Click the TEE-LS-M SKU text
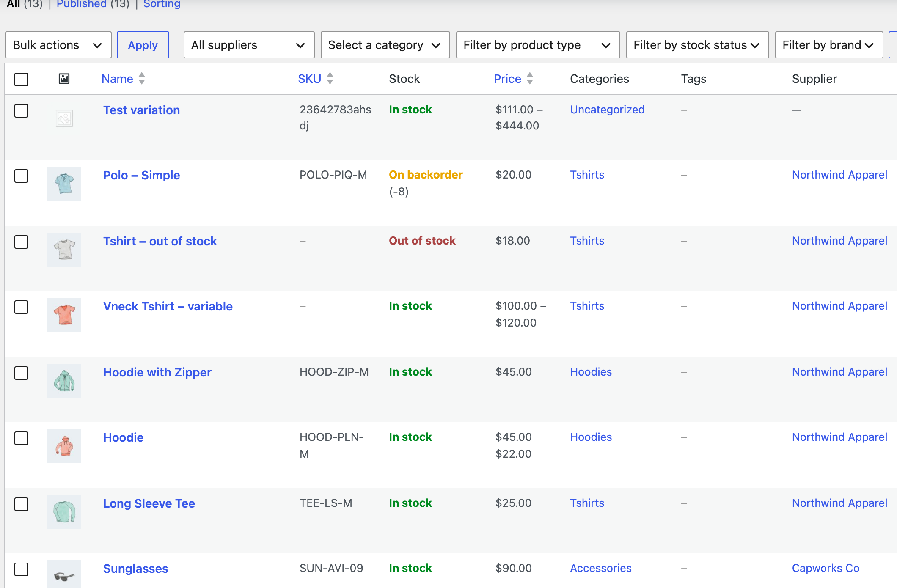 (x=326, y=503)
